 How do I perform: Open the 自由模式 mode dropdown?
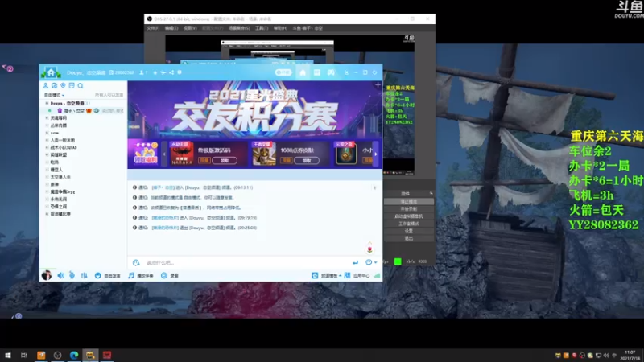[x=54, y=95]
